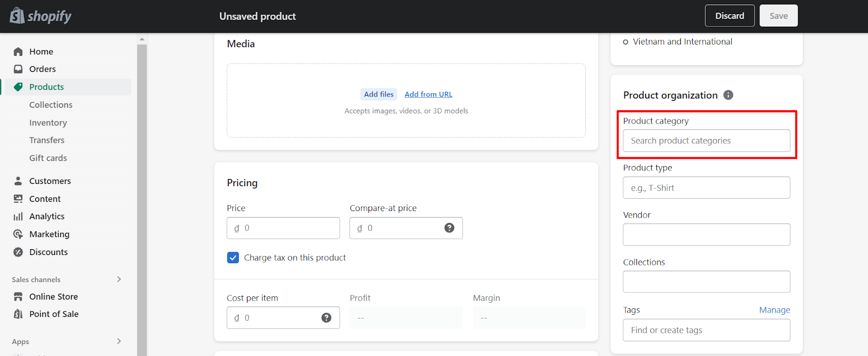Click the Orders inbox icon

pos(18,69)
